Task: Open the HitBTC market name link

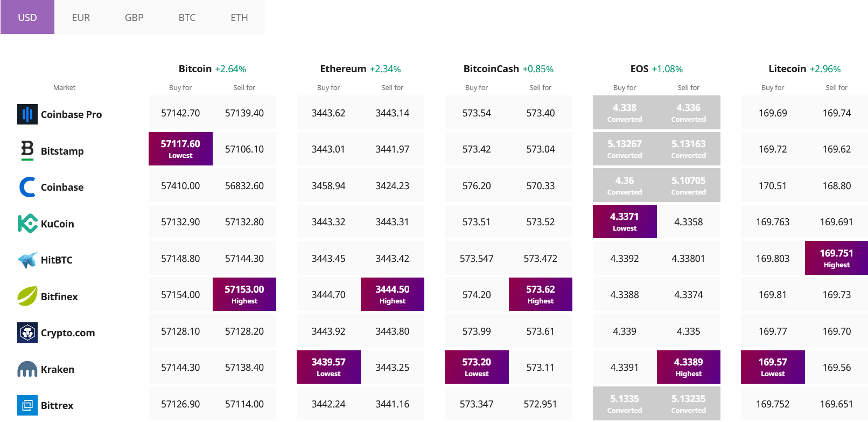Action: 57,260
